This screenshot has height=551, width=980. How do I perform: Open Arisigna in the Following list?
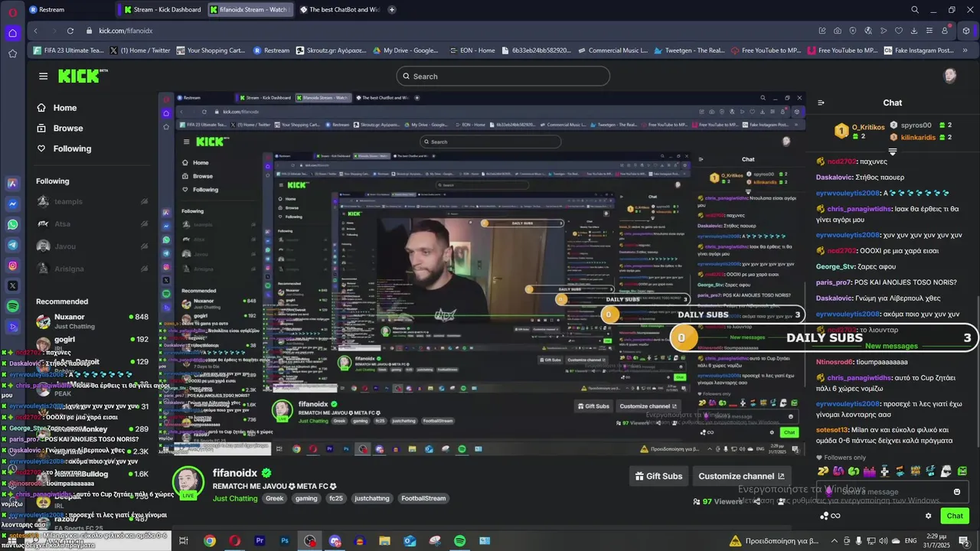[x=92, y=269]
